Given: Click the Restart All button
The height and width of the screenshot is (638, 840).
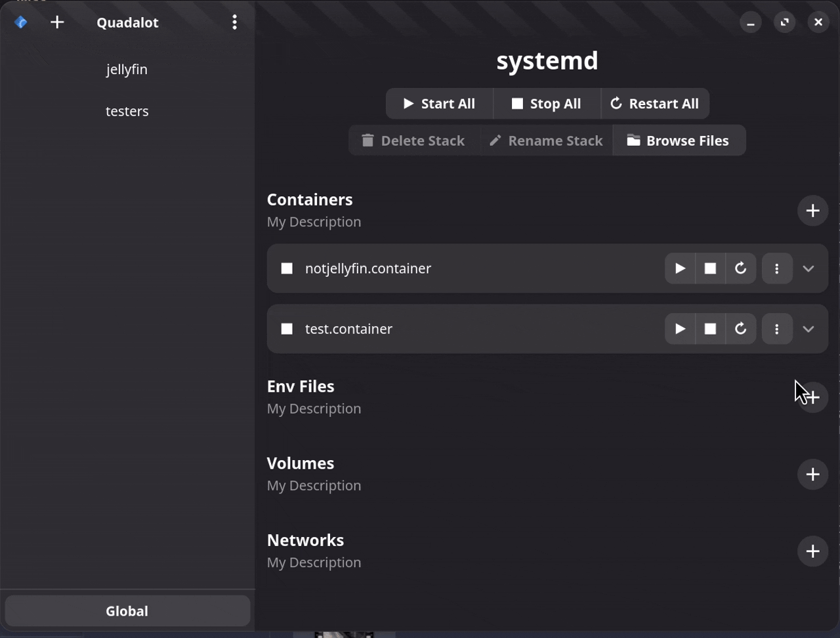Looking at the screenshot, I should tap(655, 104).
